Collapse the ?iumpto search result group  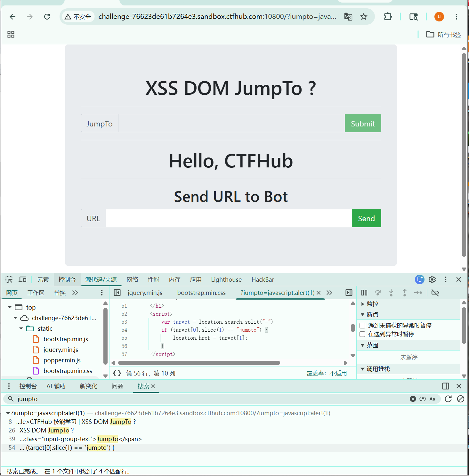[8, 413]
